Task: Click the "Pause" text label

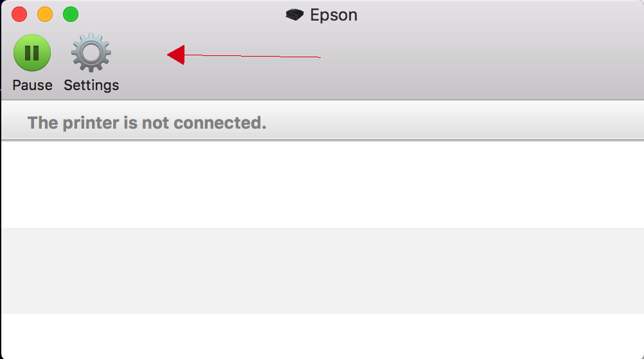Action: click(x=32, y=85)
